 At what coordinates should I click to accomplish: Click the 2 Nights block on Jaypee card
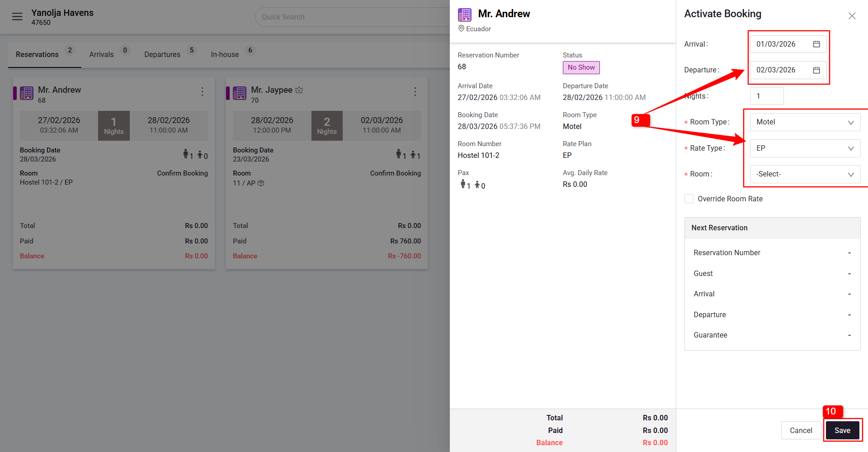point(327,126)
